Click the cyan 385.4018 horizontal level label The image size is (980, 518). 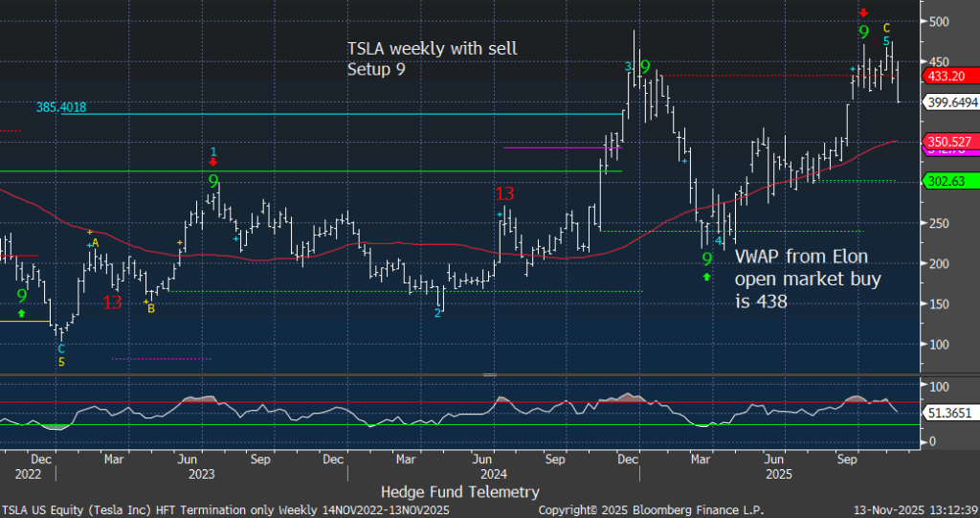click(x=61, y=108)
